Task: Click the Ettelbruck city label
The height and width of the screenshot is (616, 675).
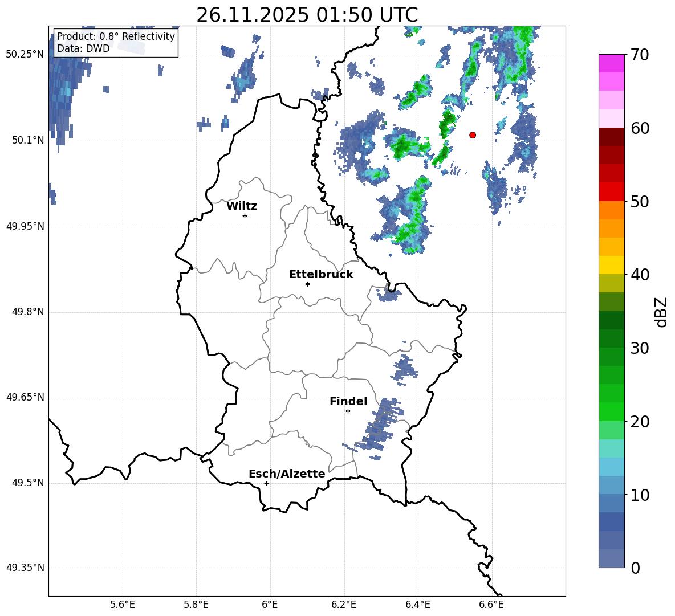Action: click(x=321, y=275)
